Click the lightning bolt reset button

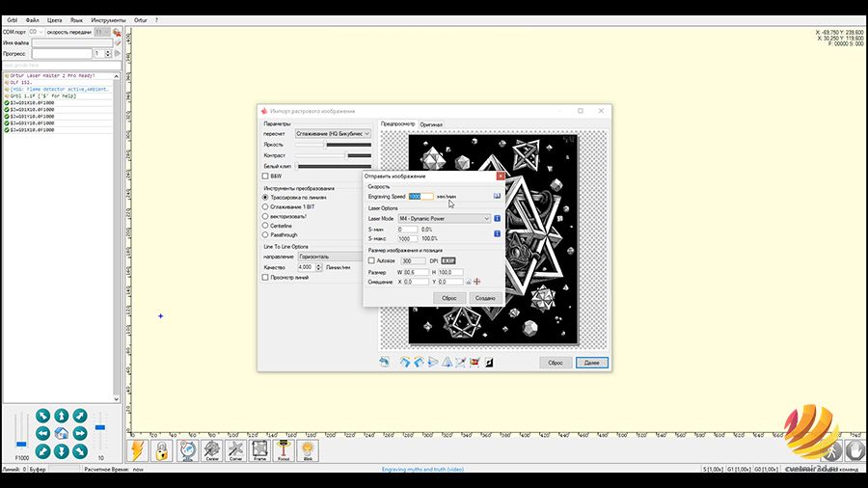[137, 451]
